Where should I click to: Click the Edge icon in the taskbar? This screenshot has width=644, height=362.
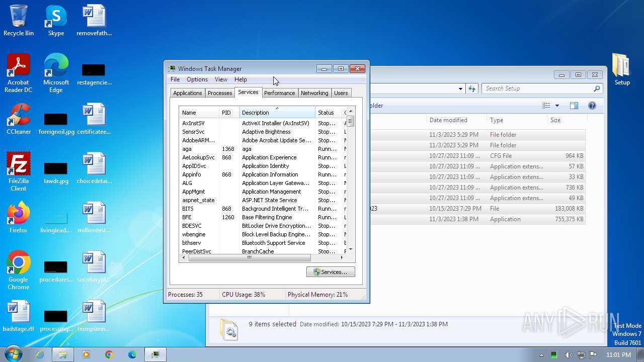[132, 354]
